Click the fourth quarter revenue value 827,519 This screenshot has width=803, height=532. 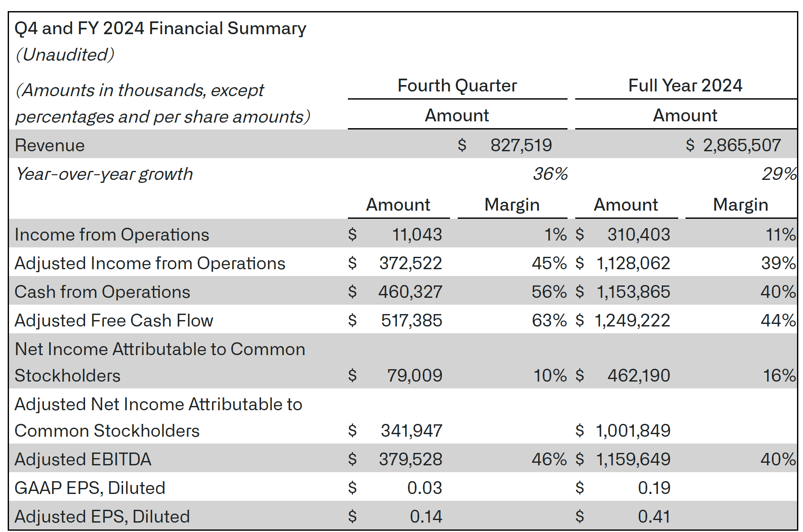(521, 145)
